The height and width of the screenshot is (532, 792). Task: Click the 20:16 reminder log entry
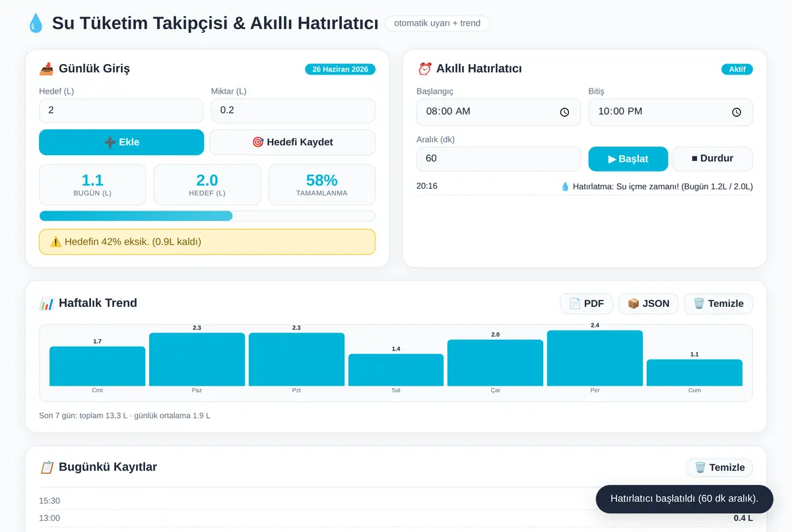pyautogui.click(x=585, y=187)
